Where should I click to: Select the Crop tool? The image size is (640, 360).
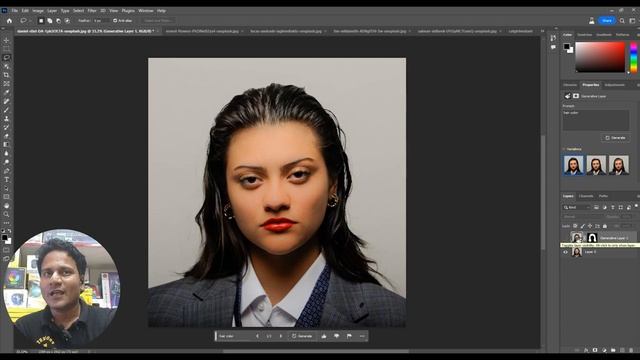6,75
